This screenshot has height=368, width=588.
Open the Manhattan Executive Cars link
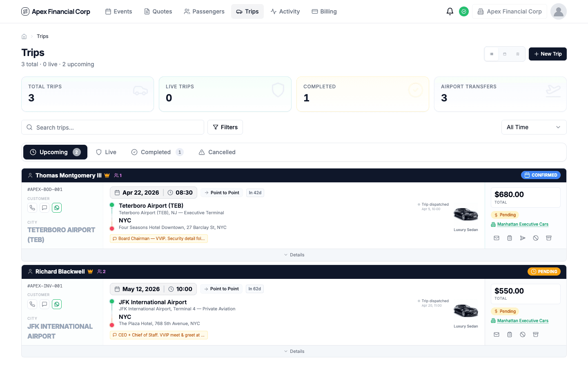pyautogui.click(x=523, y=224)
